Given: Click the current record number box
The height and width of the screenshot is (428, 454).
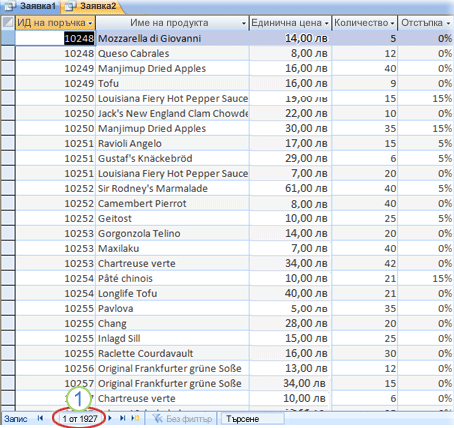Looking at the screenshot, I should [x=79, y=419].
